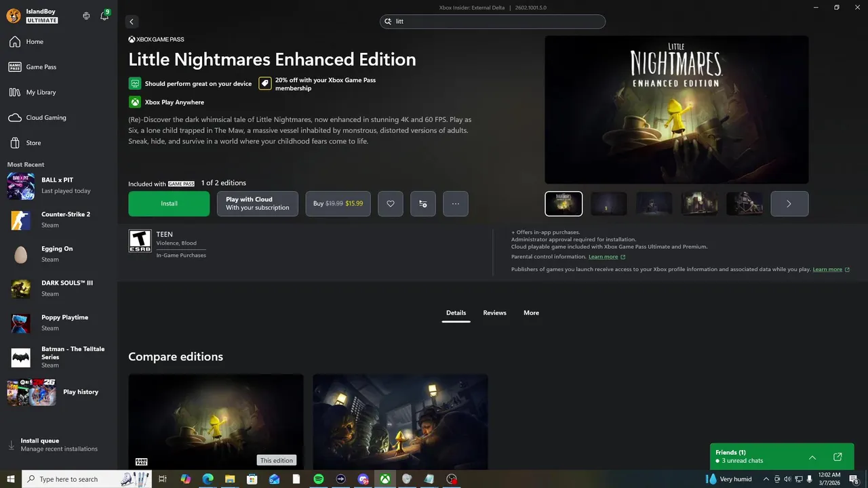Screen dimensions: 868x488
Task: Add game to wishlist with heart icon
Action: (x=391, y=203)
